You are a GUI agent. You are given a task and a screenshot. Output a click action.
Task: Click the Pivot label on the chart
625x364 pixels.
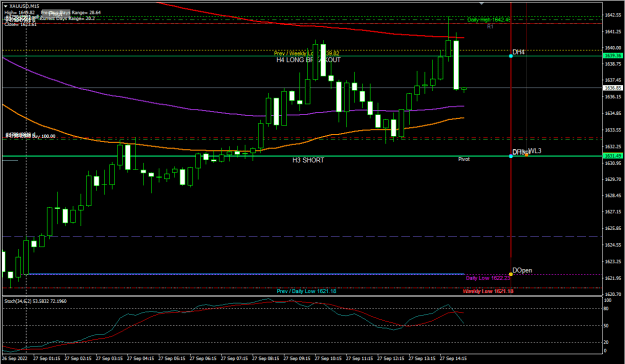coord(464,159)
